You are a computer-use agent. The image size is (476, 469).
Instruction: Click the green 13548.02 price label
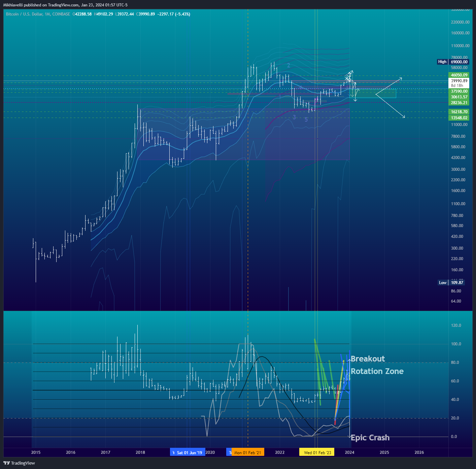[459, 118]
